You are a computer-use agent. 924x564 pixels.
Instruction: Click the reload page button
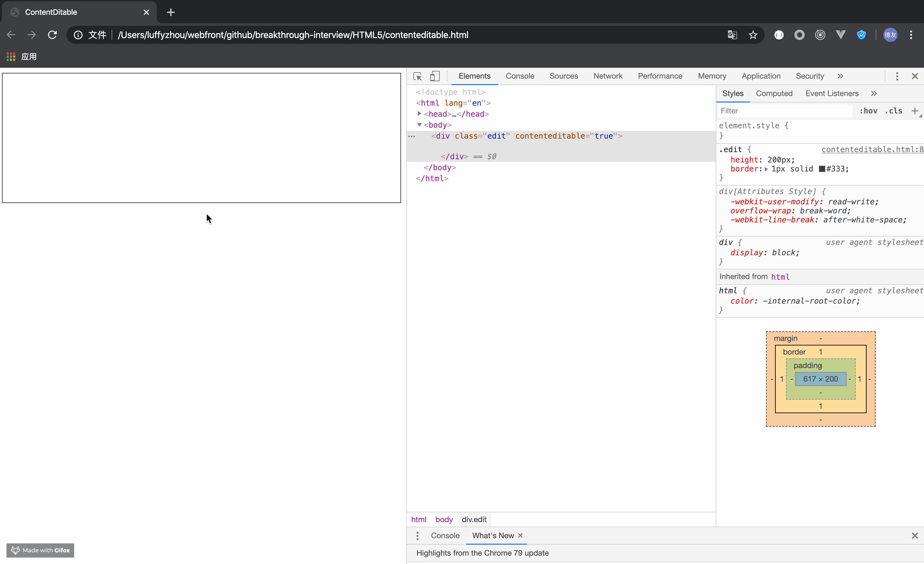53,35
